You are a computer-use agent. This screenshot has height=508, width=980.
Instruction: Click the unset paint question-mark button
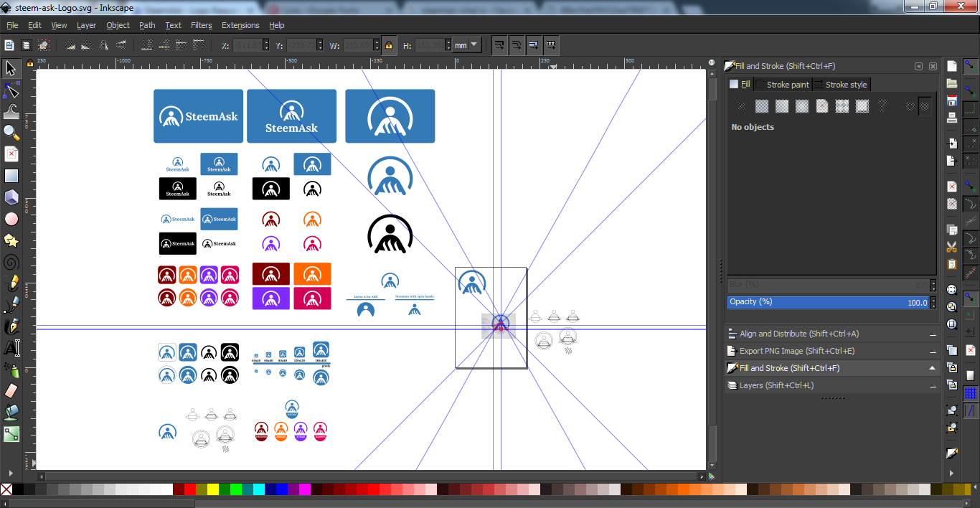[882, 106]
